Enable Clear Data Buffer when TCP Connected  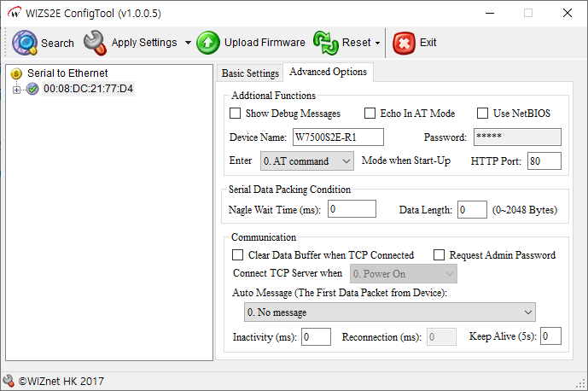(237, 255)
